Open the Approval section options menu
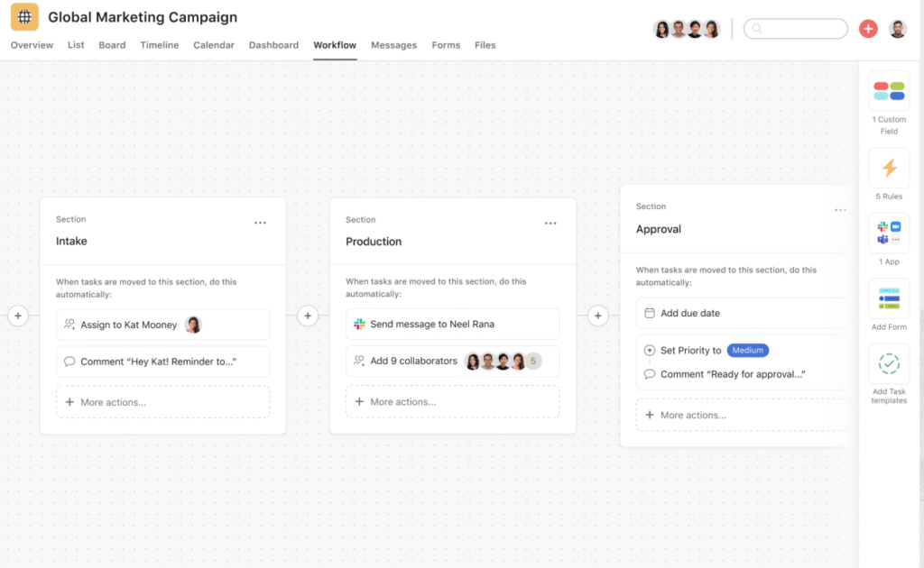 tap(840, 208)
